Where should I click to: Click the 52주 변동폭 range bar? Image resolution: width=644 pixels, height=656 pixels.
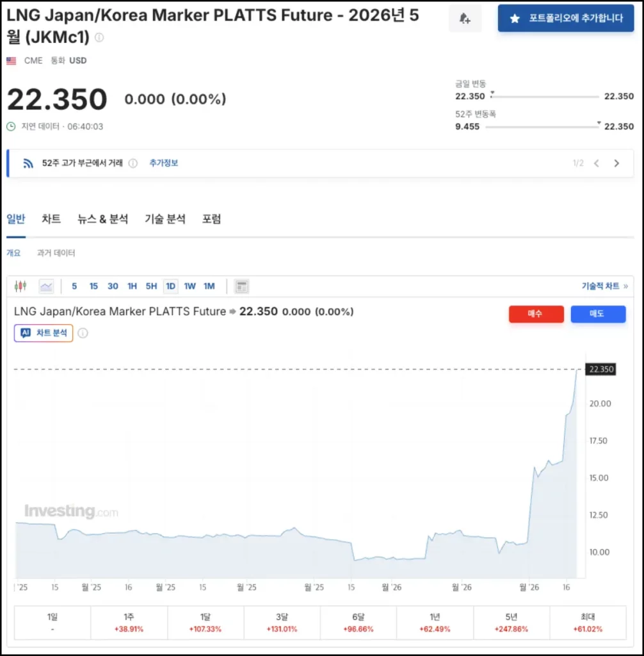click(542, 127)
